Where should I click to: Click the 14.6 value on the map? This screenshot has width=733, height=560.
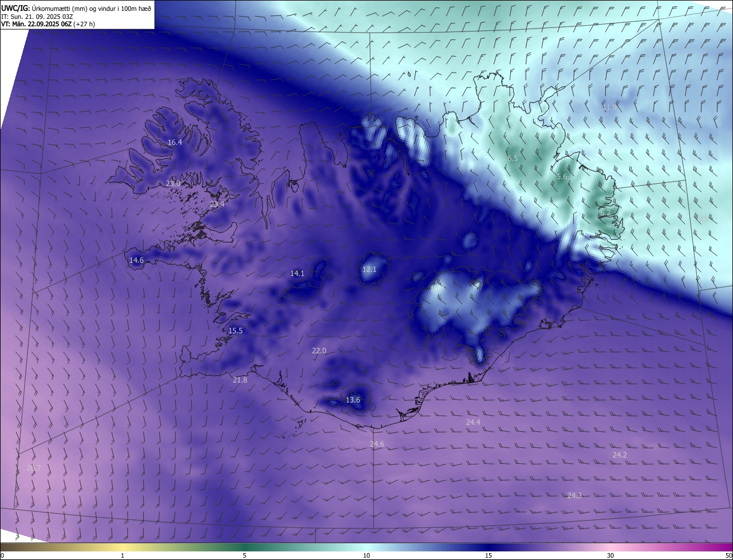pyautogui.click(x=136, y=261)
